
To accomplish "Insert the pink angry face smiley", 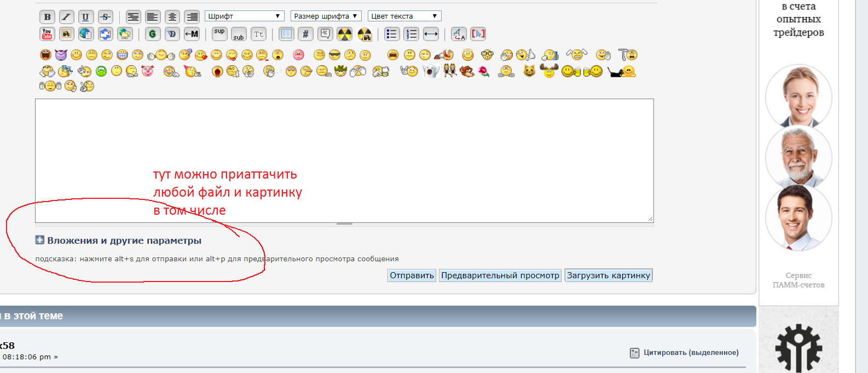I will pos(298,55).
